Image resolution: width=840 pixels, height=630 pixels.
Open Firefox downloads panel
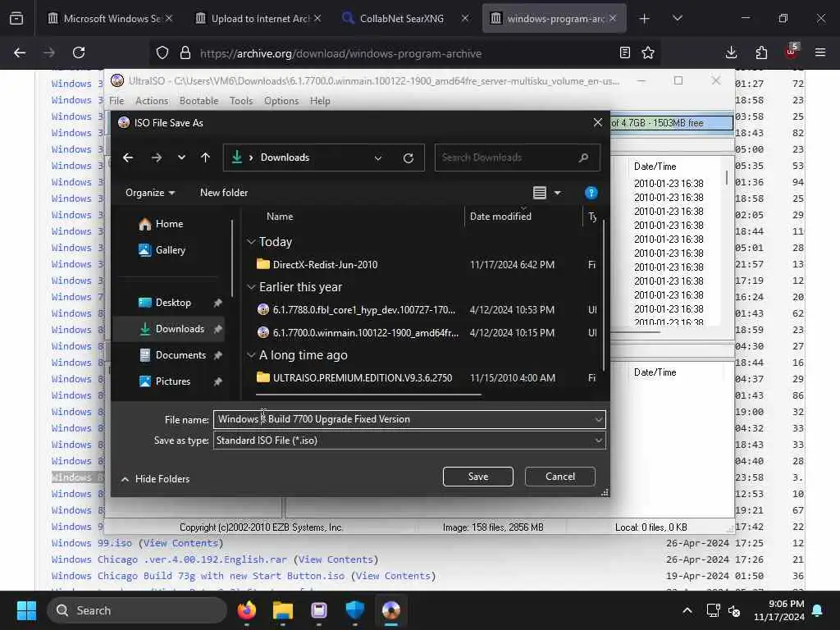click(x=731, y=52)
